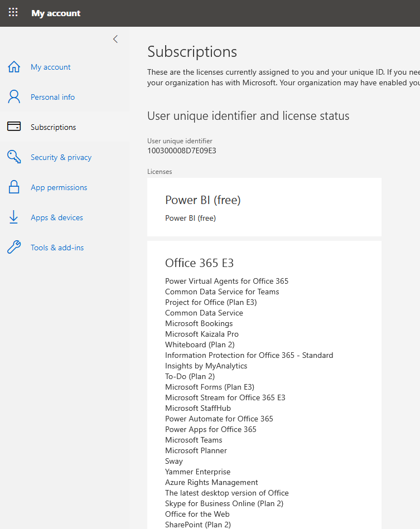Click Power Virtual Agents for Office 365
The image size is (420, 529).
pos(226,281)
